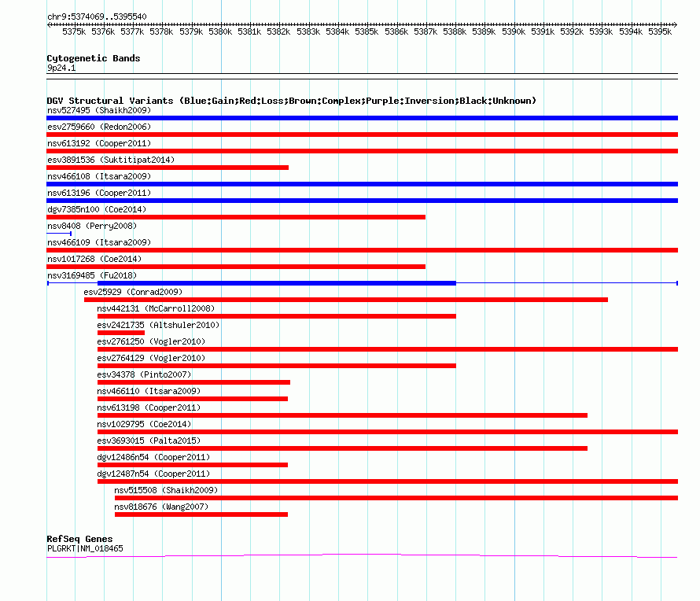Screen dimensions: 700x601
Task: Click the dgv7385n100 (Coe2014) label
Action: 97,209
